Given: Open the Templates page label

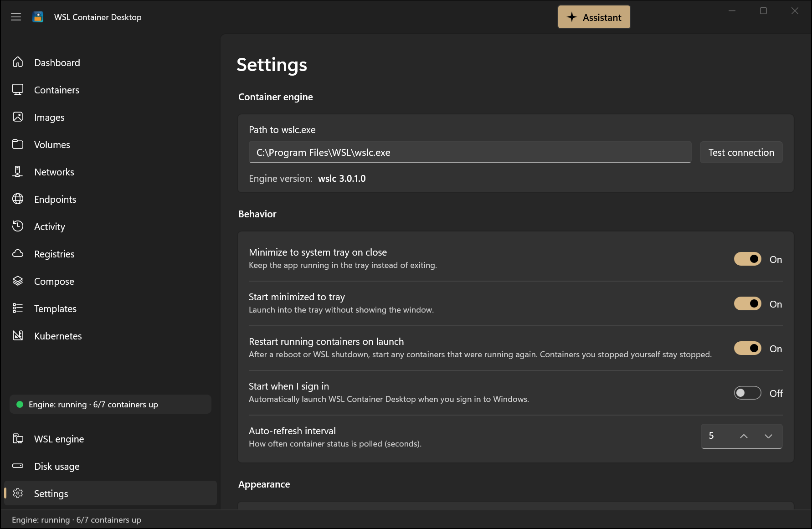Looking at the screenshot, I should click(55, 308).
